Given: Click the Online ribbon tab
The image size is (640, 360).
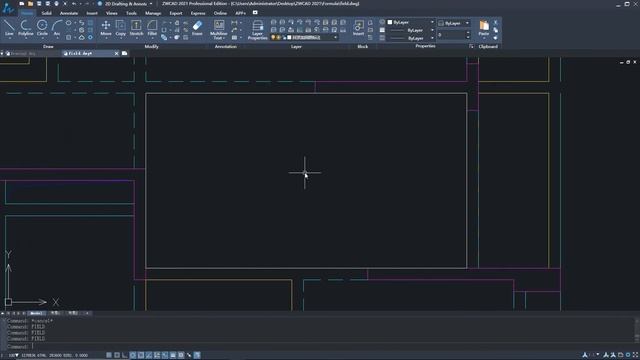Looking at the screenshot, I should coord(220,13).
